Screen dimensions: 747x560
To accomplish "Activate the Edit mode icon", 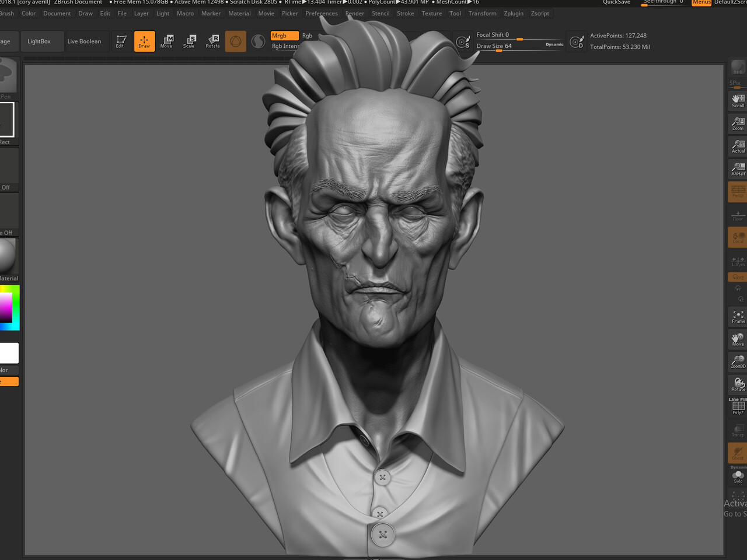I will 121,41.
